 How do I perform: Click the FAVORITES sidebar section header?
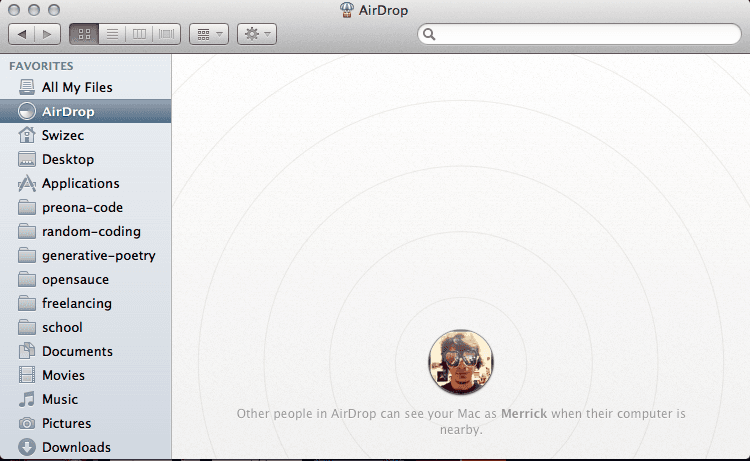(x=41, y=66)
